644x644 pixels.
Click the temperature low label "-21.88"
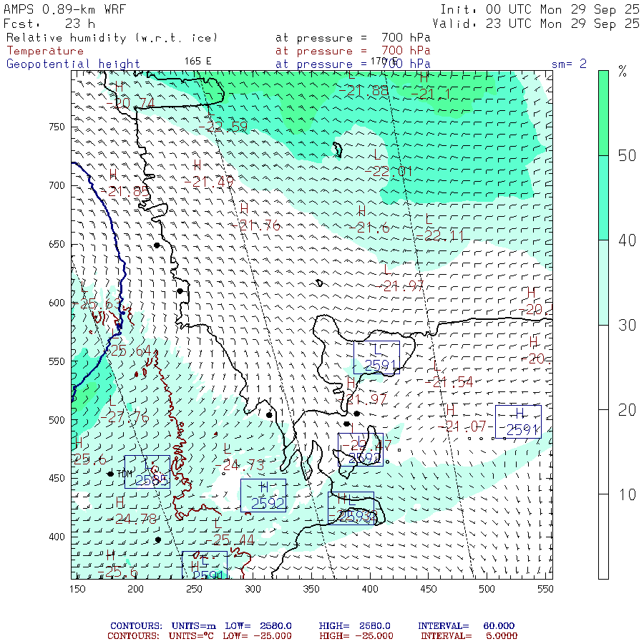364,90
